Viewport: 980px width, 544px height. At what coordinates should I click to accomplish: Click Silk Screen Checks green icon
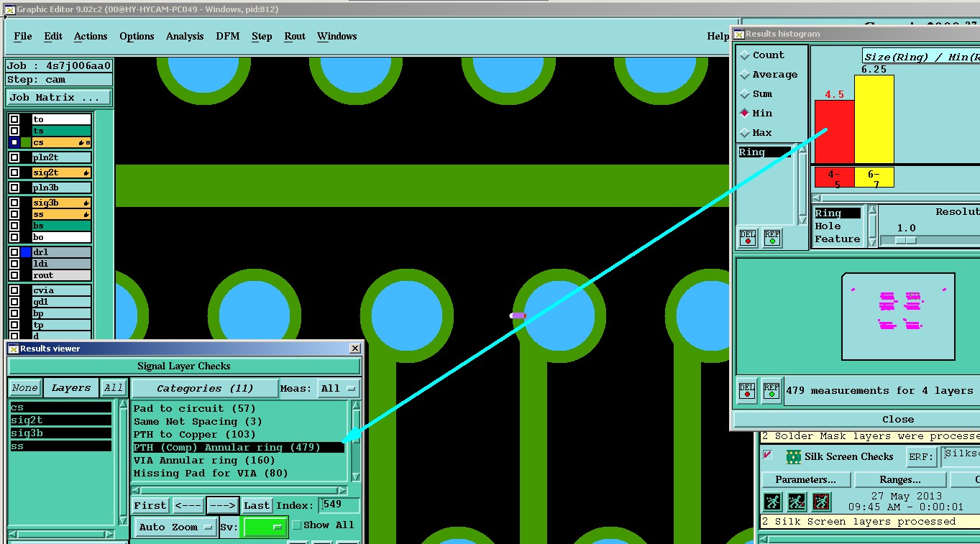tap(794, 457)
